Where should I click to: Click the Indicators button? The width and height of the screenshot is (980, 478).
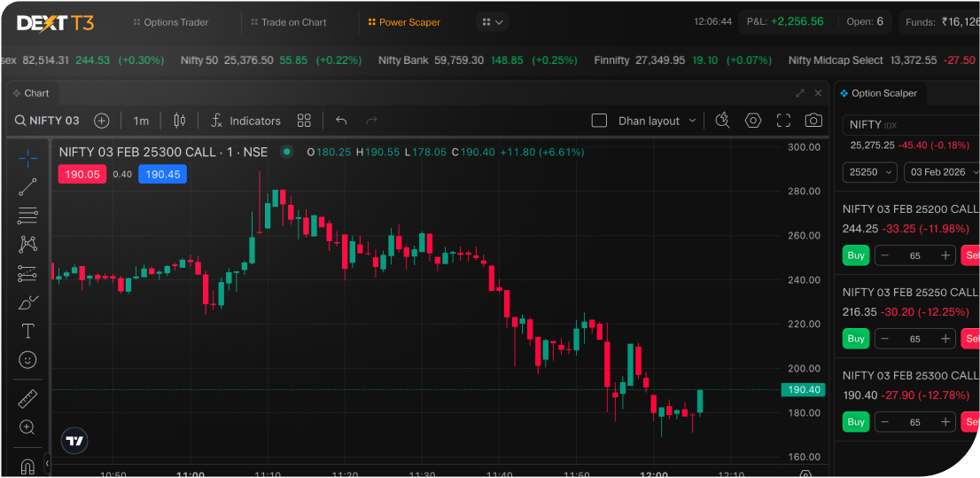245,121
